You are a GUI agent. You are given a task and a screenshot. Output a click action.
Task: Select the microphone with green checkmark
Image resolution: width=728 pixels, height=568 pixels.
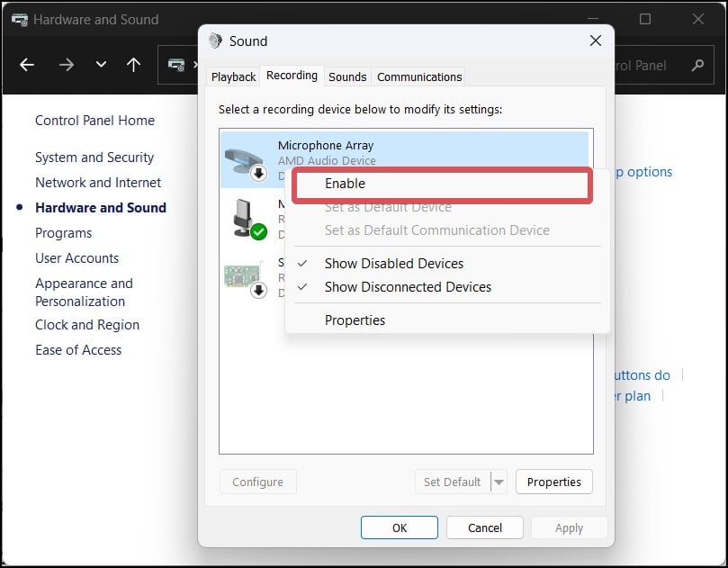[249, 220]
